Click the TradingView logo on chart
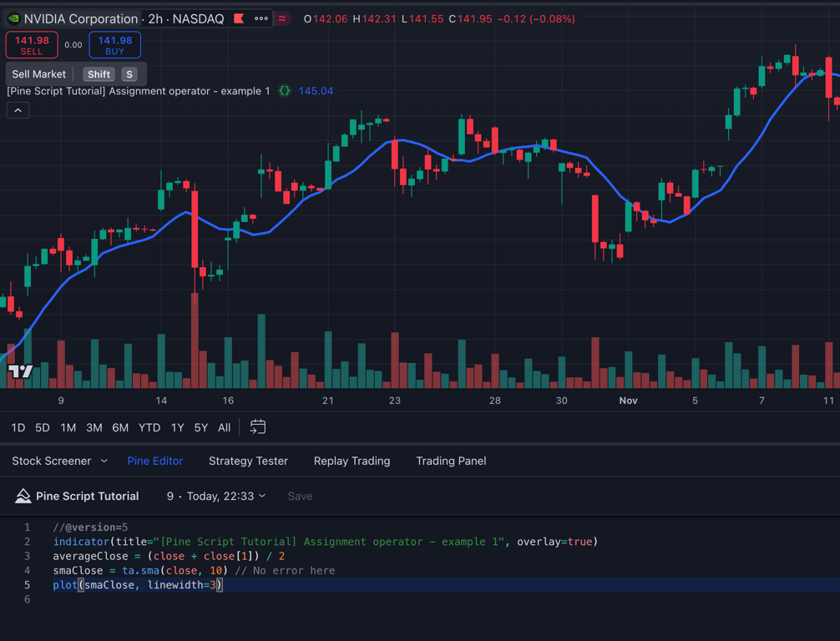Viewport: 840px width, 641px height. (x=20, y=371)
